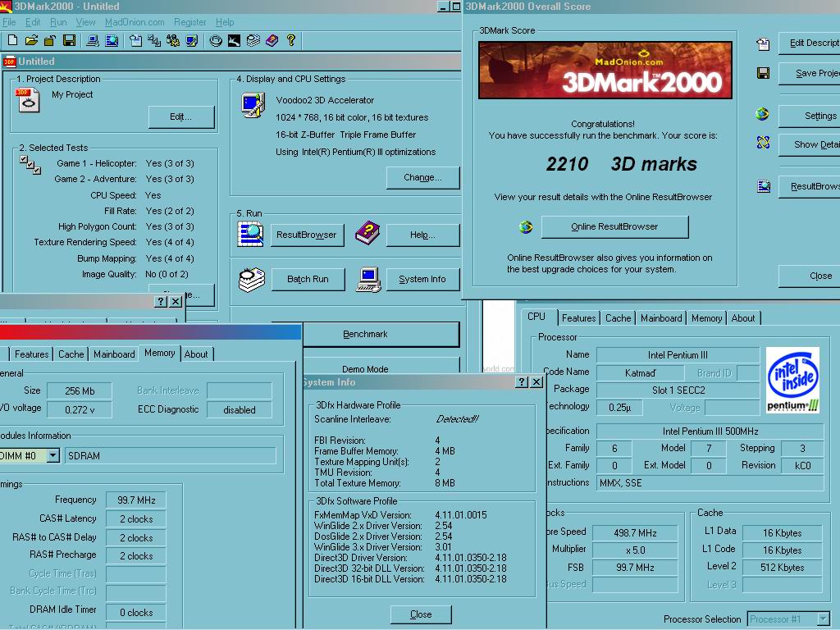Click the 3DMark2000 MadOnion banner image

[x=605, y=70]
